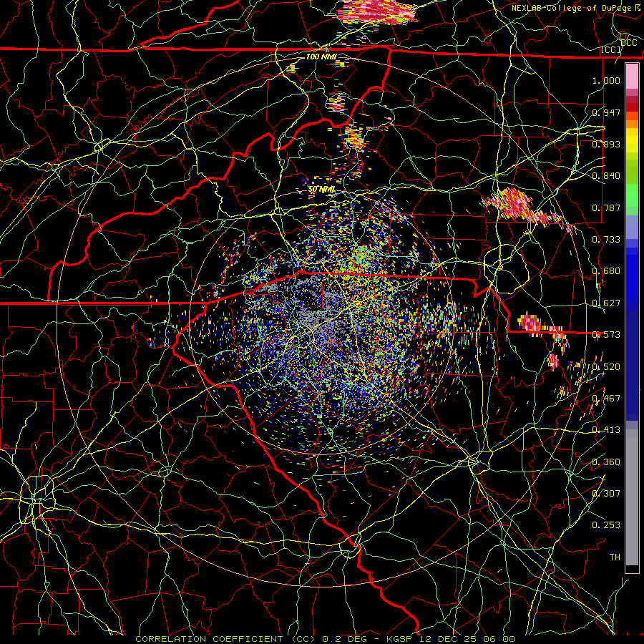Click the 0.307 legend value

(606, 494)
